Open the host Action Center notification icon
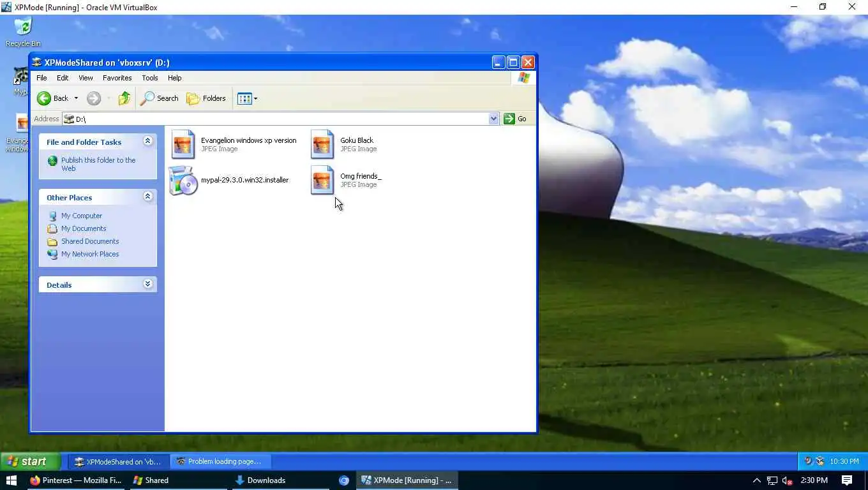The height and width of the screenshot is (490, 868). coord(847,480)
